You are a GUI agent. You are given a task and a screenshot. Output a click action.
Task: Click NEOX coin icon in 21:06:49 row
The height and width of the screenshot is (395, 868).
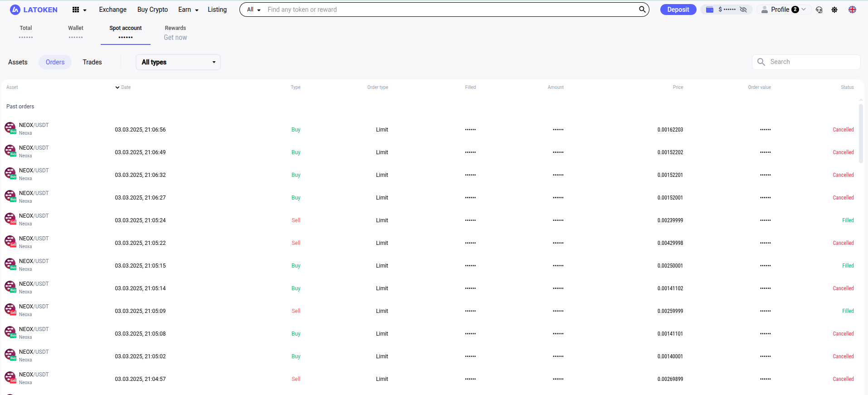[x=10, y=151]
